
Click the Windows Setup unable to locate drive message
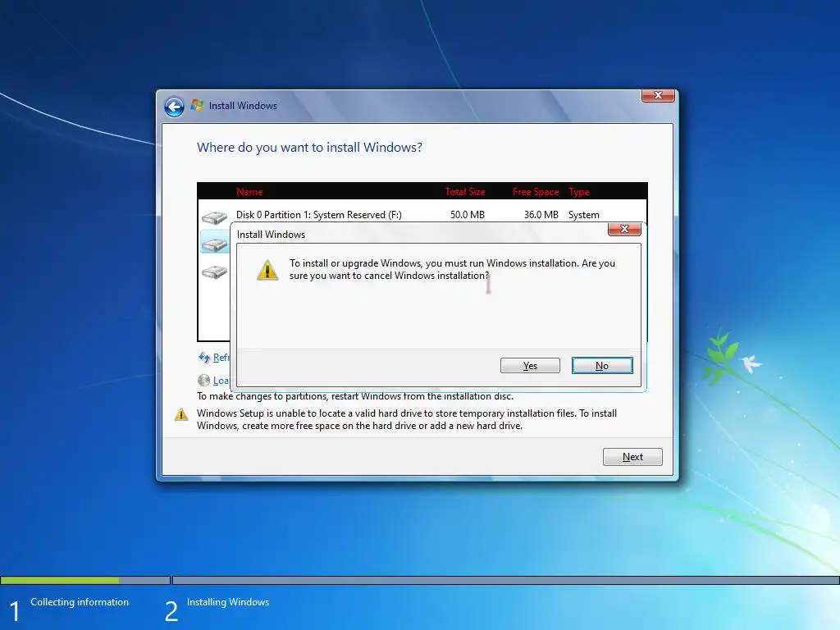[407, 419]
